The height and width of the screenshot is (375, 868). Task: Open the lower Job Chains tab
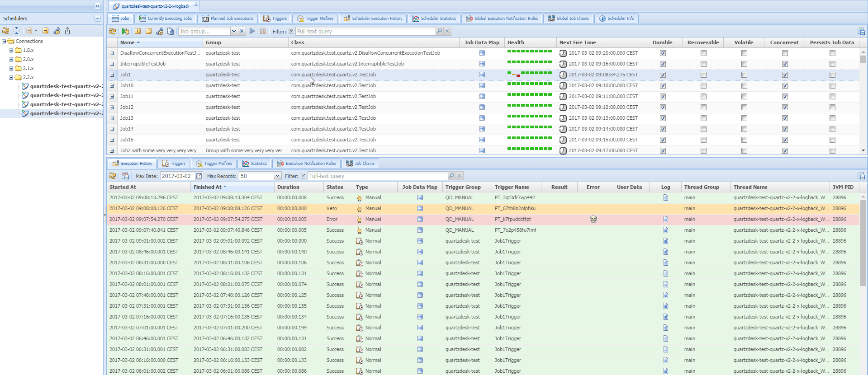tap(360, 164)
